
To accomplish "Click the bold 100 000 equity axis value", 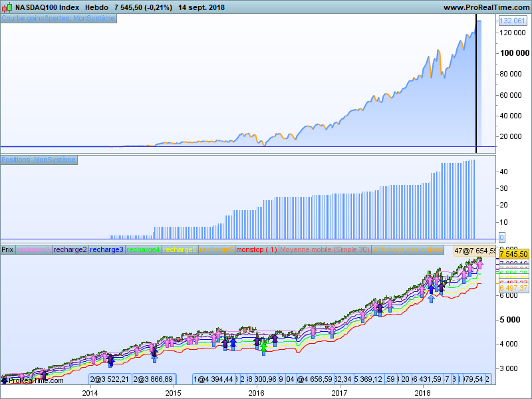I will pyautogui.click(x=514, y=53).
